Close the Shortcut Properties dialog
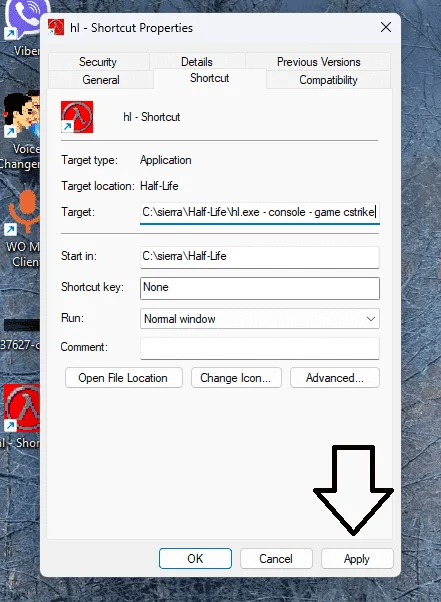441x602 pixels. click(386, 27)
